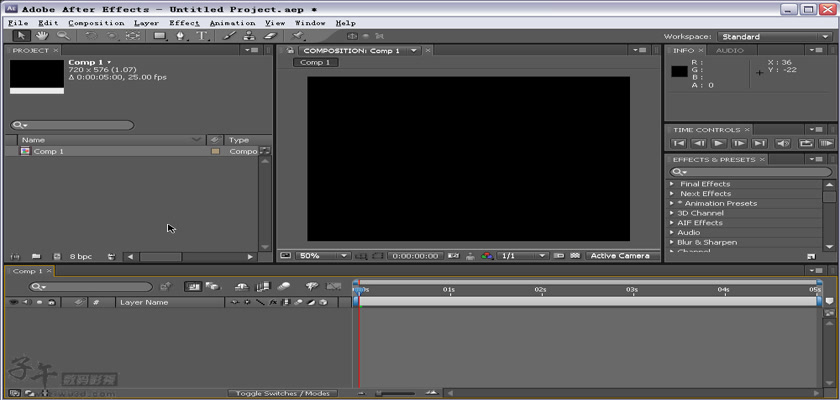840x400 pixels.
Task: Enable Motion Blur switch in timeline
Action: (284, 286)
